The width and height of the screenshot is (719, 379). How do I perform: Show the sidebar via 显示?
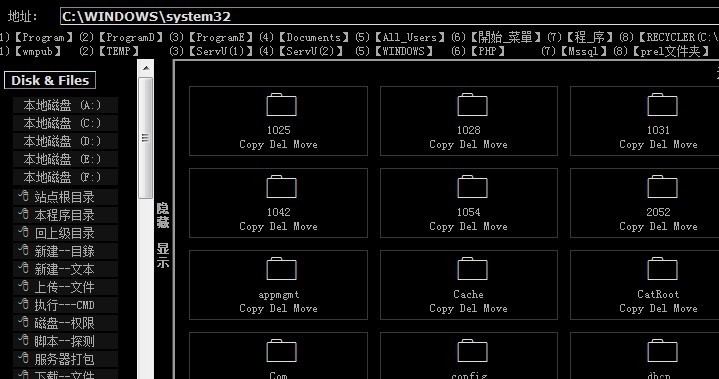[163, 255]
